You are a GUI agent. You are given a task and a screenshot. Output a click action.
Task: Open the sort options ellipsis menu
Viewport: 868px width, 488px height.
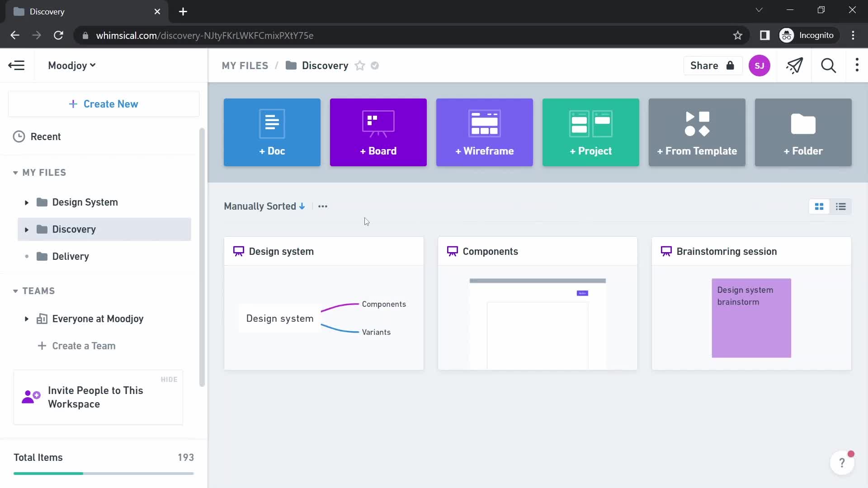click(323, 206)
